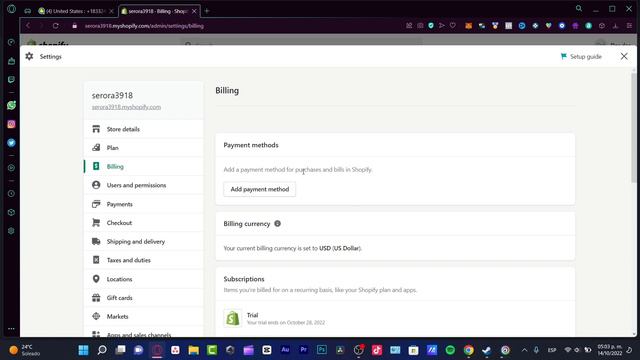Open Spotify from the taskbar
The width and height of the screenshot is (640, 360).
[450, 350]
